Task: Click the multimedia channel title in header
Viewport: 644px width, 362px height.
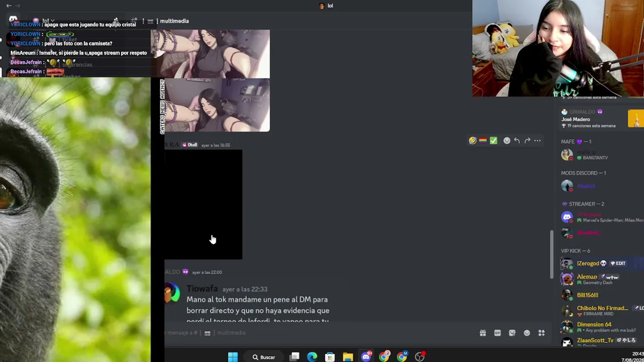Action: coord(174,21)
